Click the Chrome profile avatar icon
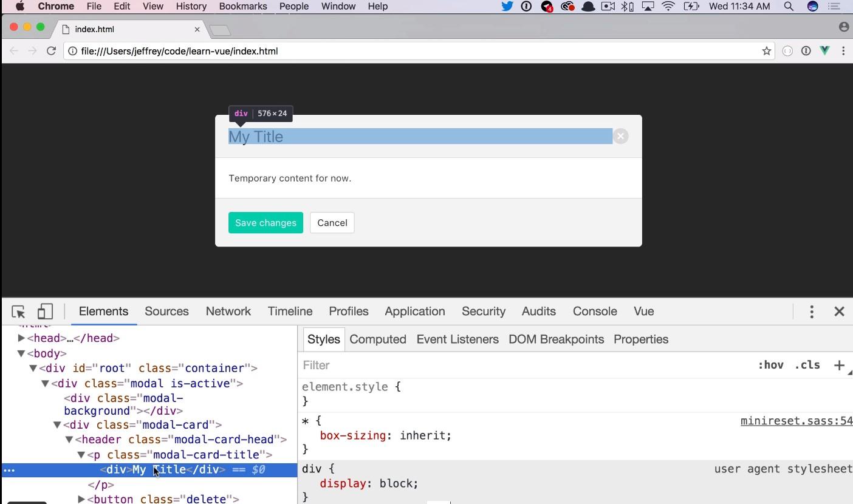Viewport: 853px width, 504px height. click(844, 27)
